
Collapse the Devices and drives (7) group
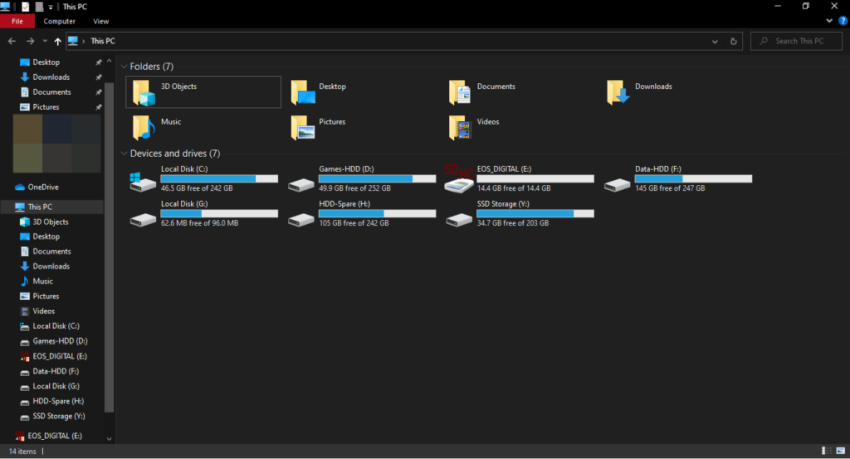pos(124,153)
